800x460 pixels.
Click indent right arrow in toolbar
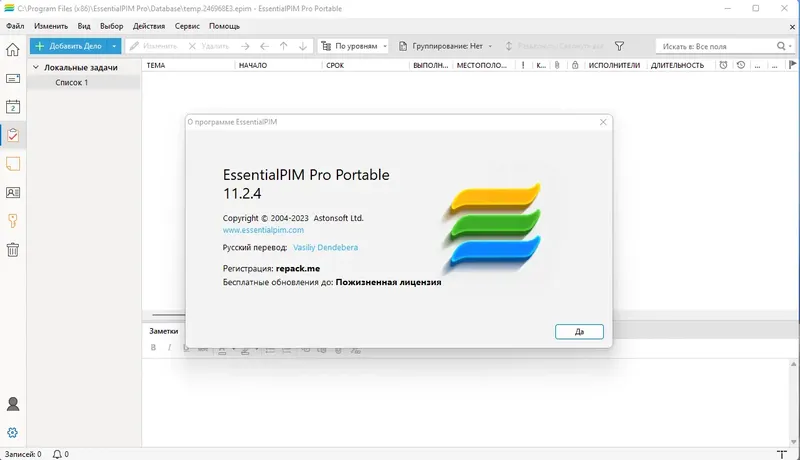(x=245, y=46)
